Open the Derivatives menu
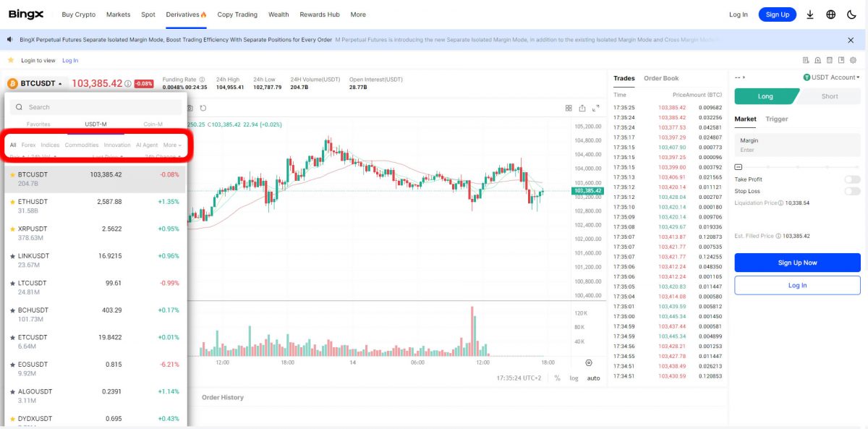This screenshot has width=868, height=429. click(186, 14)
